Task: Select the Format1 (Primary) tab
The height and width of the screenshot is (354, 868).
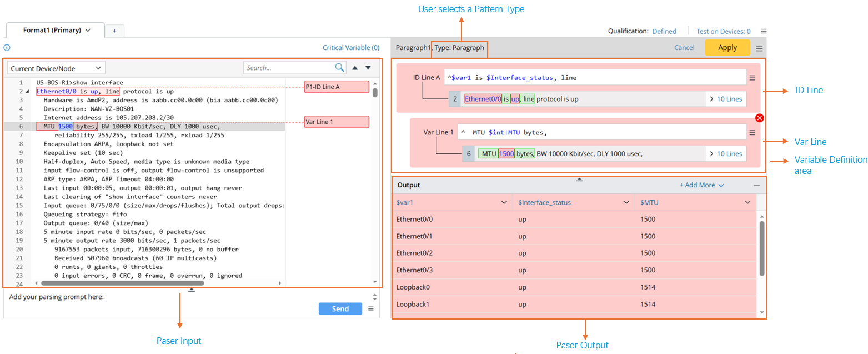Action: coord(56,31)
